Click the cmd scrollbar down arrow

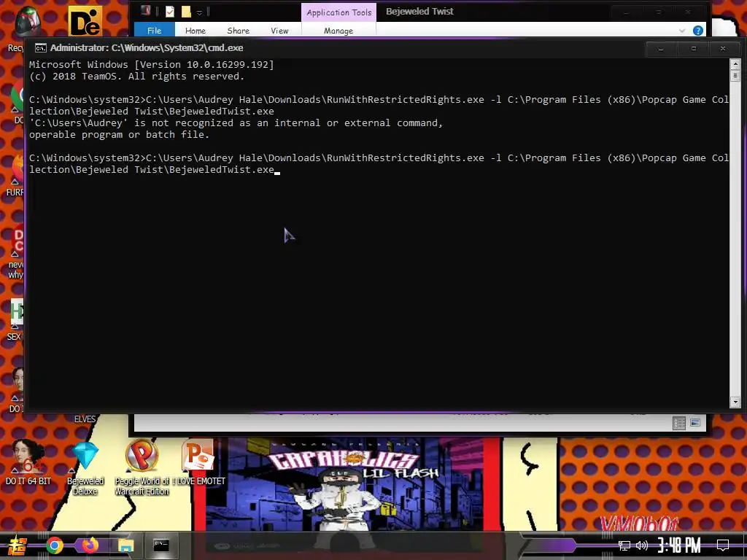point(735,402)
